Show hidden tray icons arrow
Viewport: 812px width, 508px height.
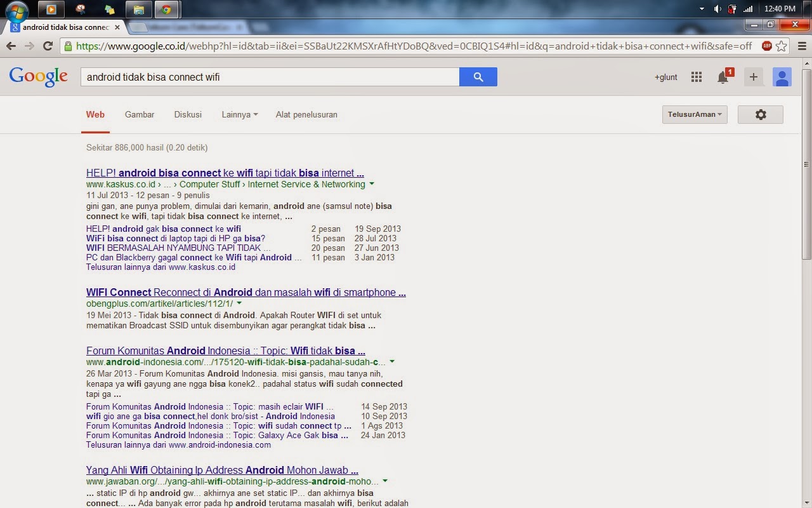(x=702, y=9)
